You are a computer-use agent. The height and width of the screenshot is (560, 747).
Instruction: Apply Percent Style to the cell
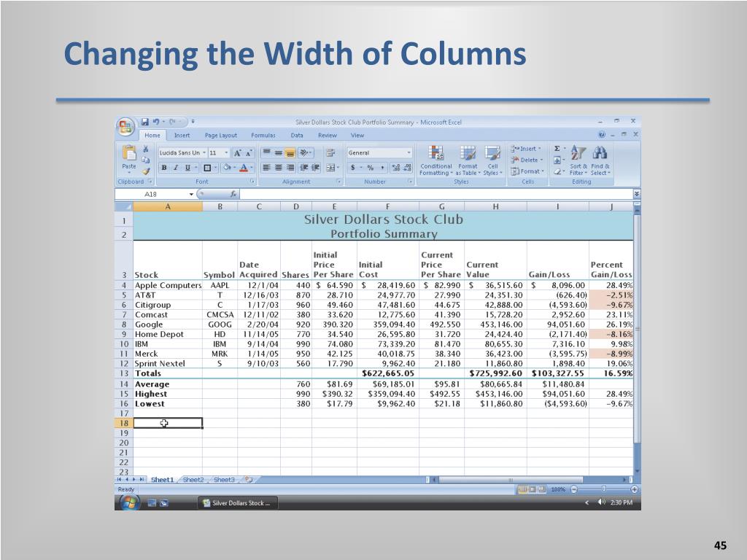(x=370, y=168)
